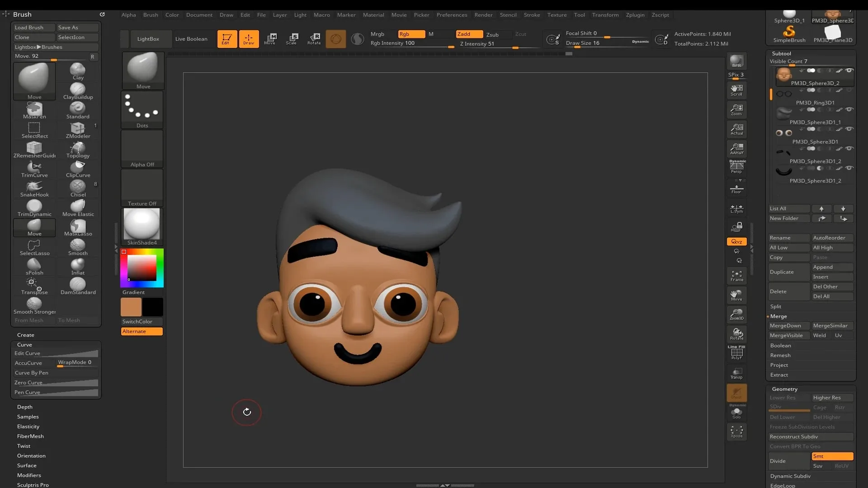The width and height of the screenshot is (868, 488).
Task: Expand the Geometry section panel
Action: [784, 389]
